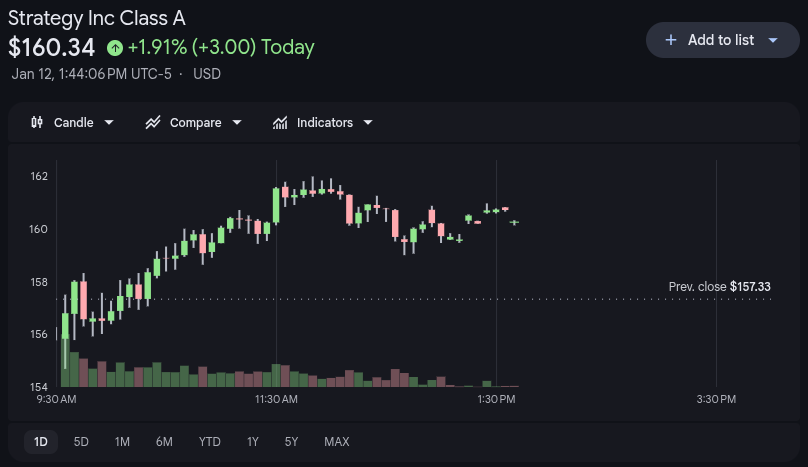Click the tall green candle at 11:30 AM
The image size is (808, 467).
pos(275,206)
